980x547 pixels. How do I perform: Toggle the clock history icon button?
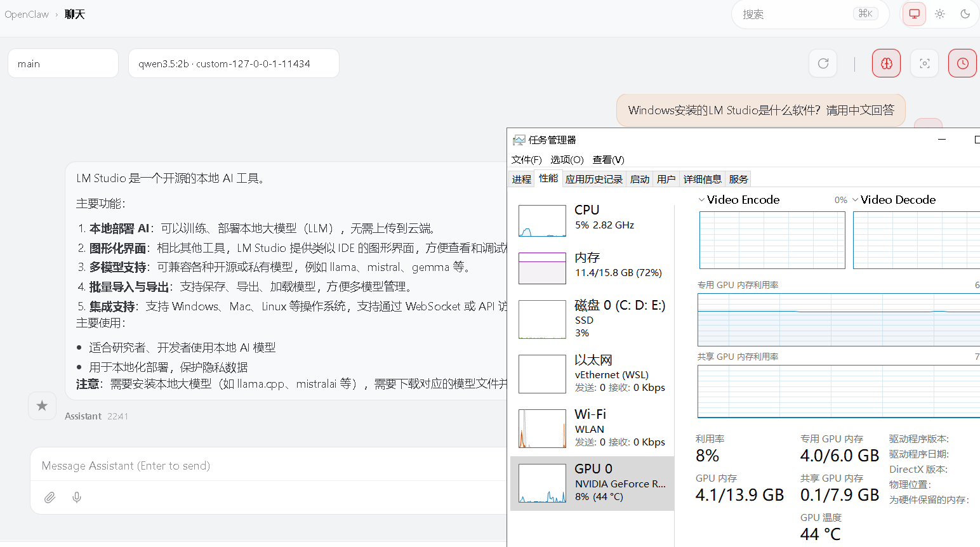(962, 63)
